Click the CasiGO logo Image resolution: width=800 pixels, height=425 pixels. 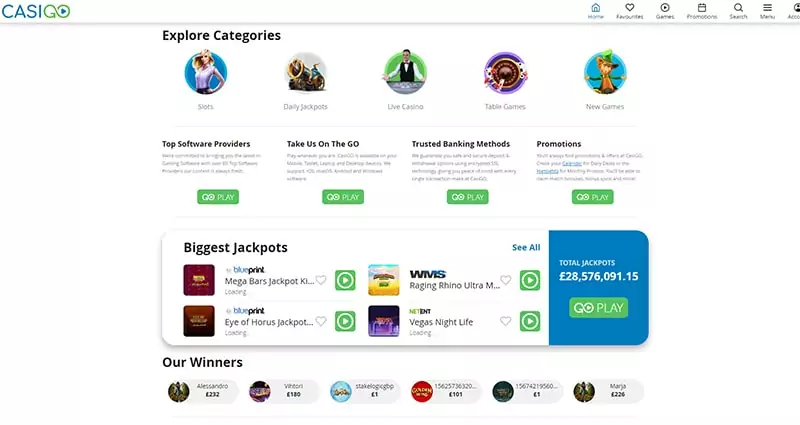pyautogui.click(x=36, y=11)
